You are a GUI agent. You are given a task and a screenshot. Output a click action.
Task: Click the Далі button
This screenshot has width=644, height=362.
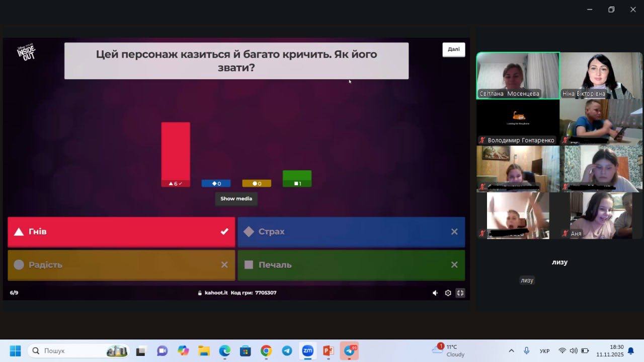tap(453, 49)
